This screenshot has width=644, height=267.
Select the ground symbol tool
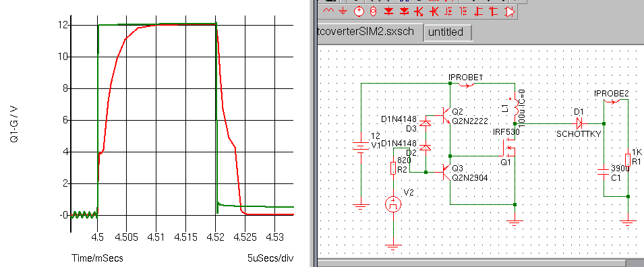click(343, 11)
